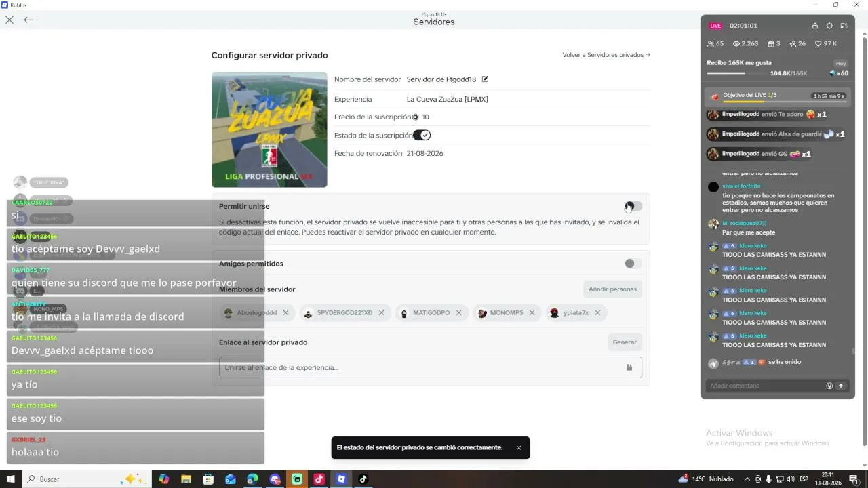Open volume control in system tray
Image resolution: width=868 pixels, height=488 pixels.
[791, 479]
